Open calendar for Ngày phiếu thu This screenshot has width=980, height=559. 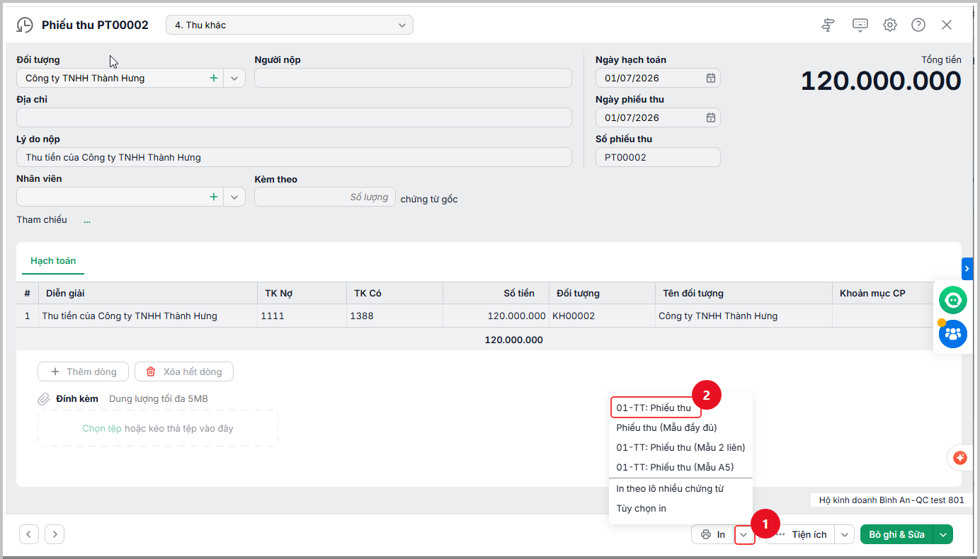pyautogui.click(x=710, y=117)
